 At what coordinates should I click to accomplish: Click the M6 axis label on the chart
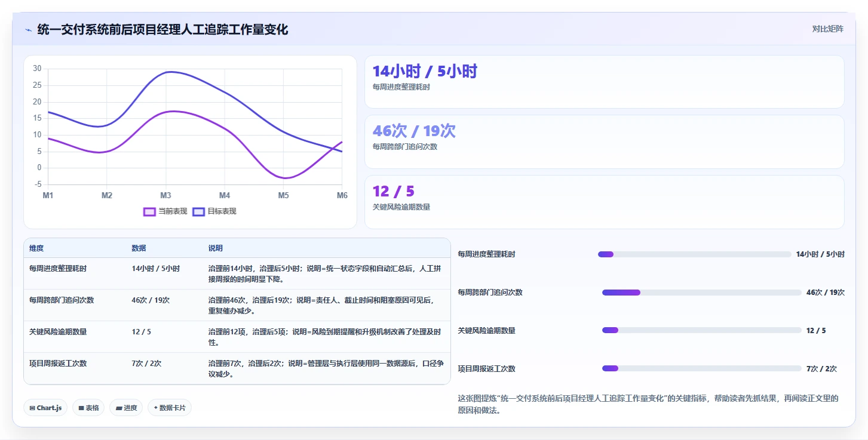[342, 195]
